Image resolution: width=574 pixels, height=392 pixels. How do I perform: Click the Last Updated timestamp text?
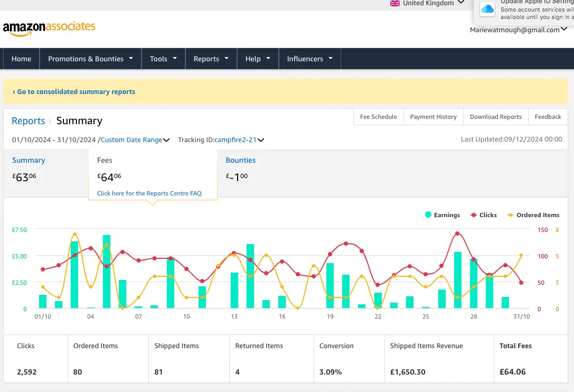(511, 139)
